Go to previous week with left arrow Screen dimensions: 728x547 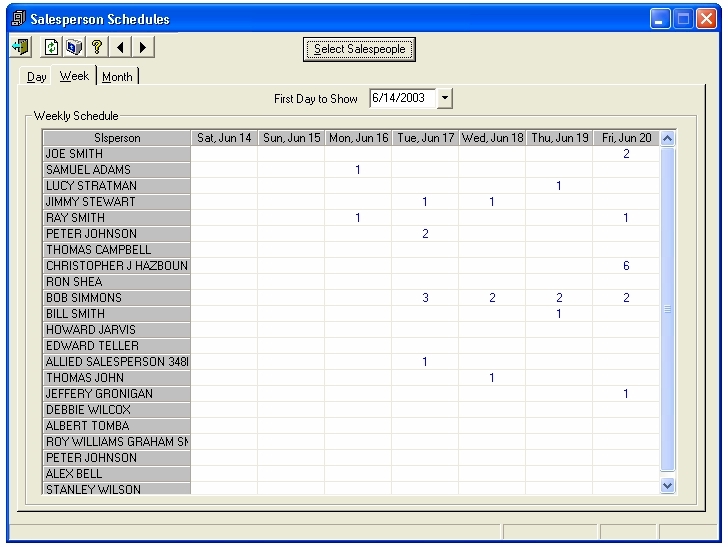tap(120, 47)
